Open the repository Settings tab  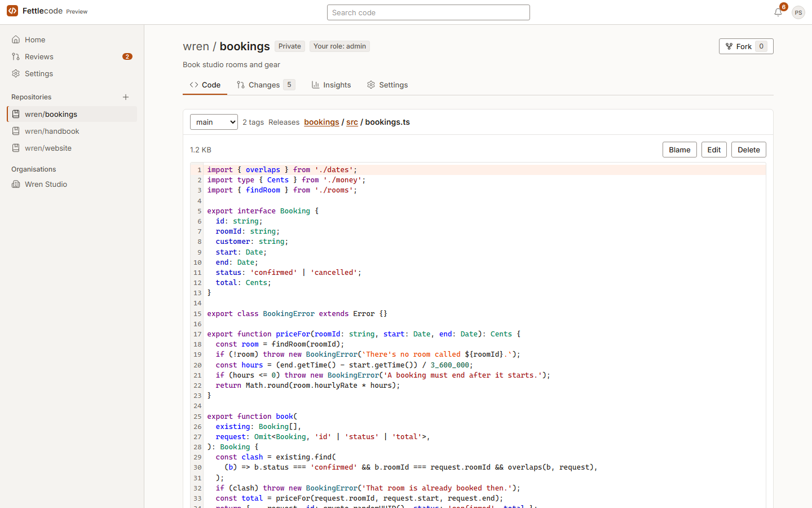(387, 85)
